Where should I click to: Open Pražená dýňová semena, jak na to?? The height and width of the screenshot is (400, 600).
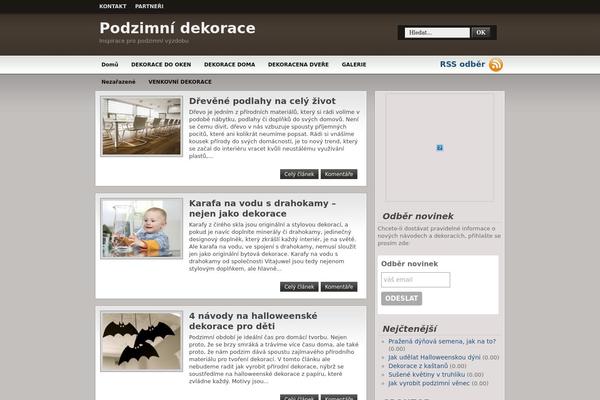pos(442,341)
